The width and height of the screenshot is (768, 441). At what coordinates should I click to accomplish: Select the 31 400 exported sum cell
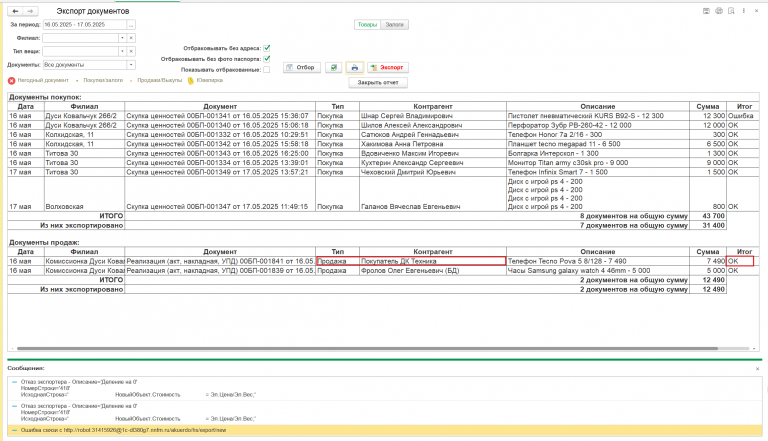[708, 225]
